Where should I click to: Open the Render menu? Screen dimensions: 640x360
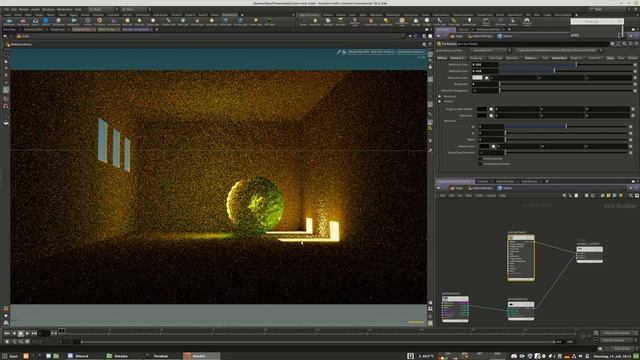[24, 9]
